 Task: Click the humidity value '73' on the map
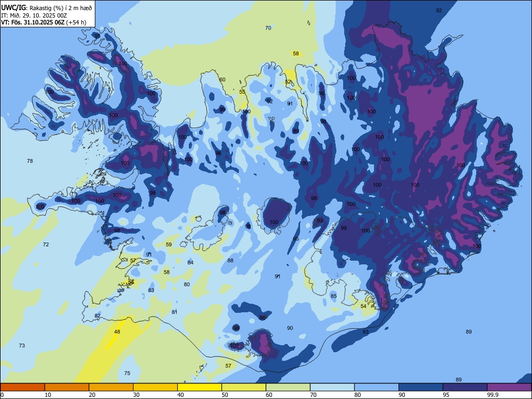tap(22, 345)
